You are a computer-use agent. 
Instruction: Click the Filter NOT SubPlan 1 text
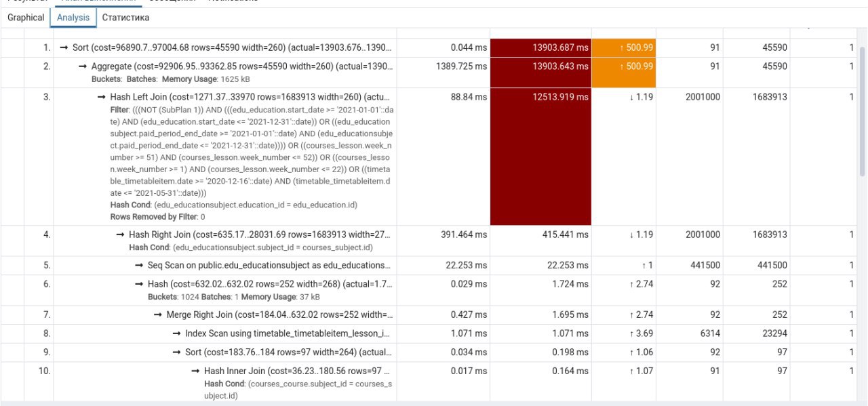pos(250,150)
